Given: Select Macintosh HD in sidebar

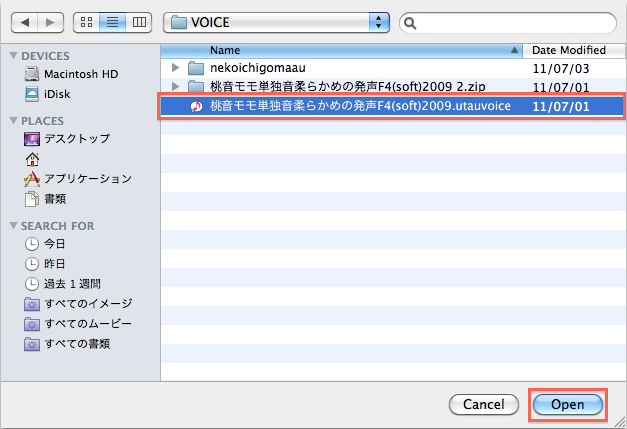Looking at the screenshot, I should point(80,74).
